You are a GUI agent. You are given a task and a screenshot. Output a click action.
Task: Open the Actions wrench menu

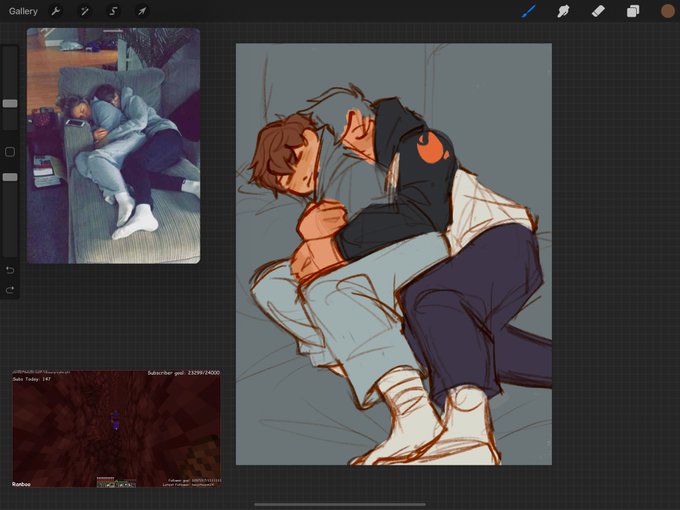(56, 11)
